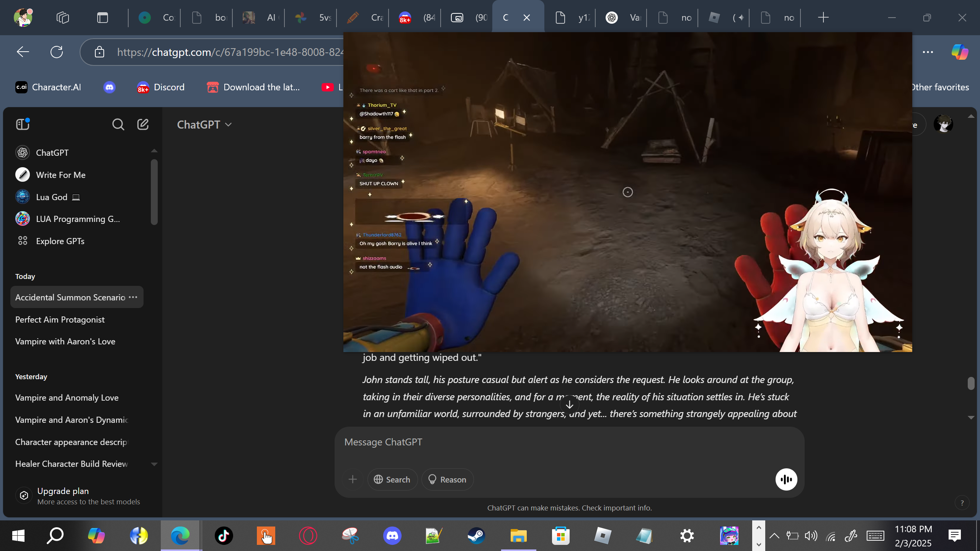The image size is (980, 551).
Task: Open Other favorites folder
Action: (x=940, y=87)
